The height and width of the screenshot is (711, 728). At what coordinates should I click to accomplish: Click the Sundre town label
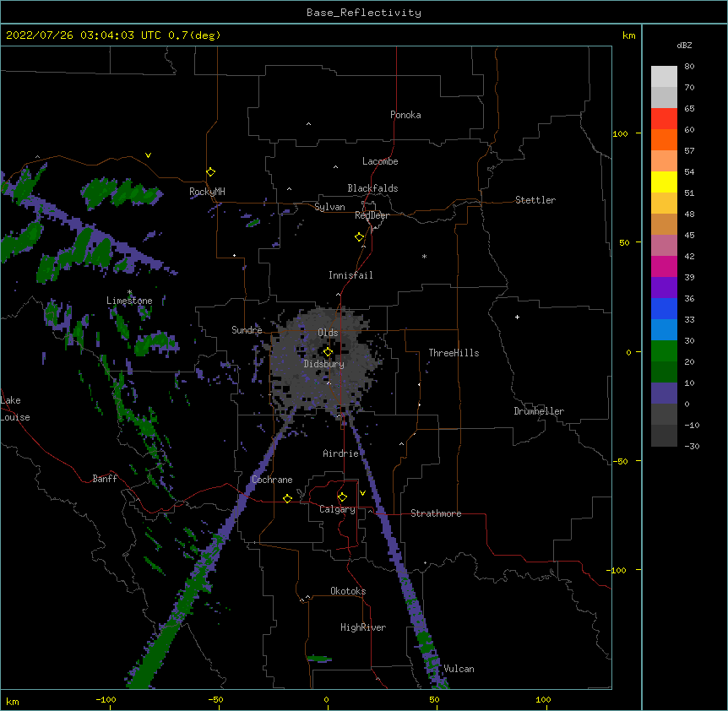click(247, 330)
